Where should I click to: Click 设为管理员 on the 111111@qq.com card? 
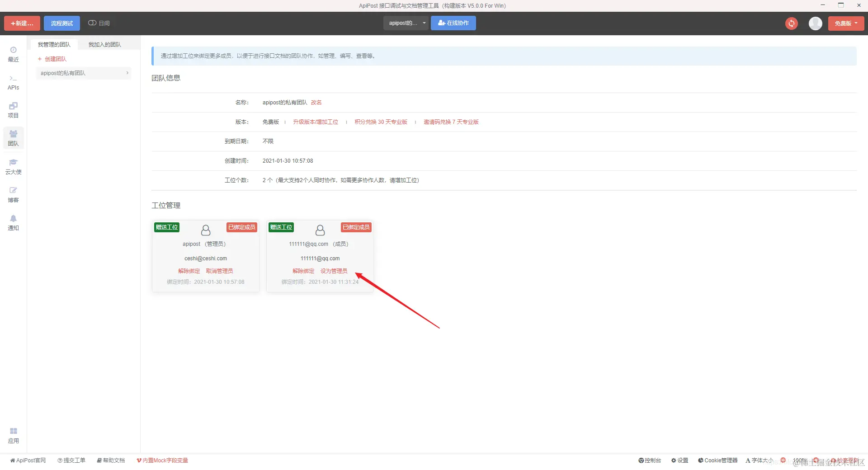(334, 271)
